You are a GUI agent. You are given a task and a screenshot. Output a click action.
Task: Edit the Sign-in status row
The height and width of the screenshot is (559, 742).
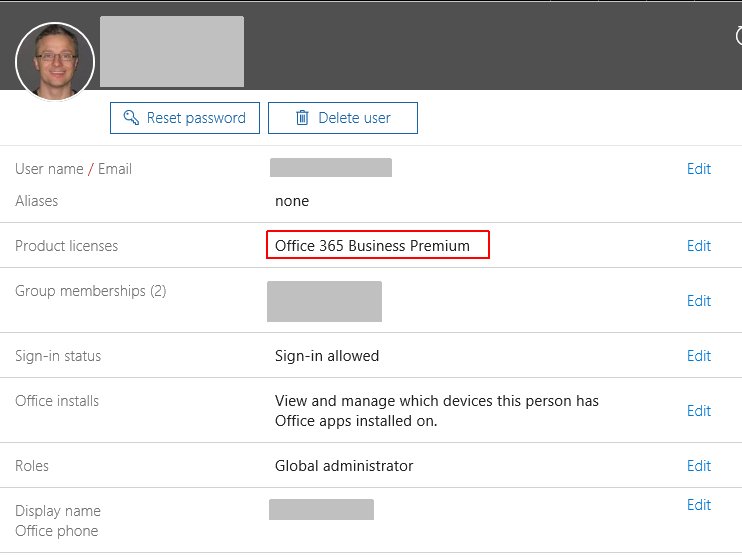point(698,356)
